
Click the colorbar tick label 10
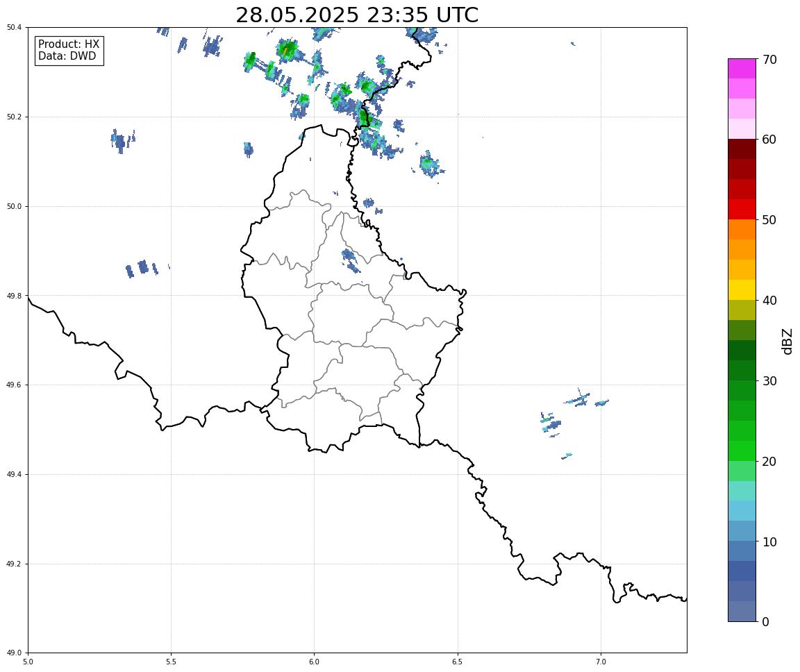(x=769, y=542)
